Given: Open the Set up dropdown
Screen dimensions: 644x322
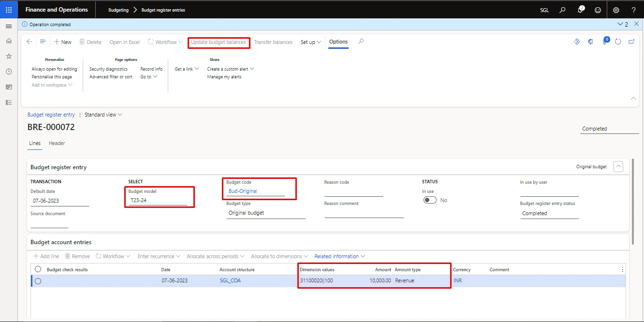Looking at the screenshot, I should pos(311,42).
